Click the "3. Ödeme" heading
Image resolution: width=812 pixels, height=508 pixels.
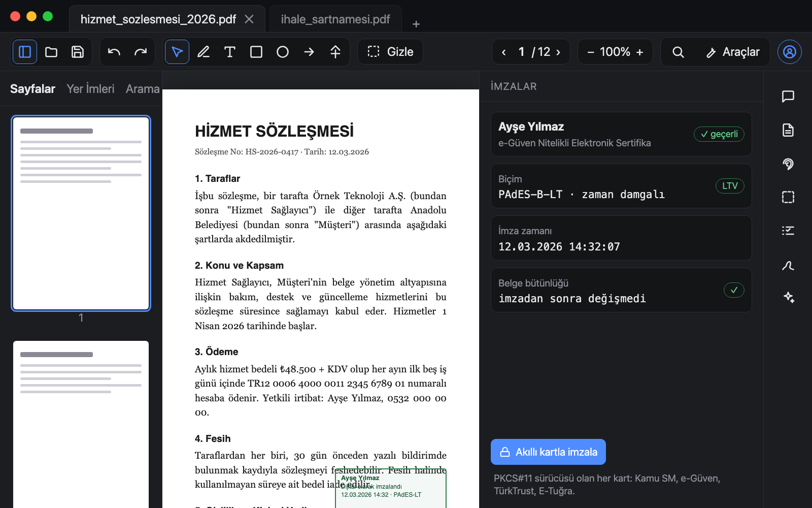pyautogui.click(x=217, y=352)
